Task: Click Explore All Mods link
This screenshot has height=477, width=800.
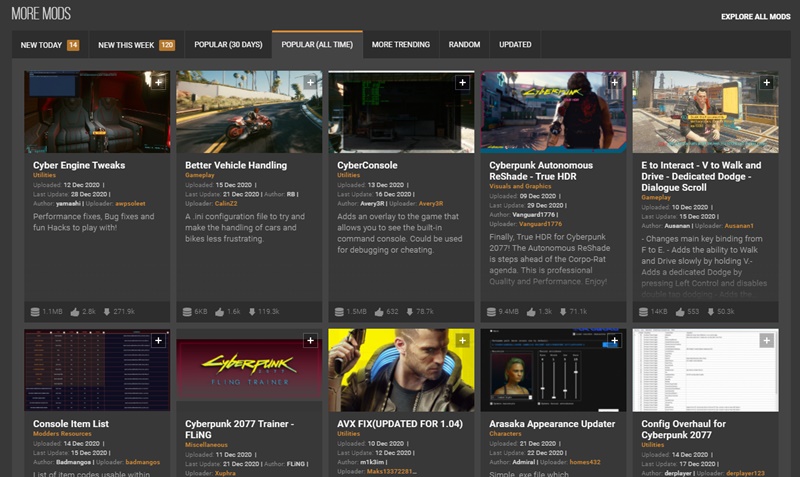Action: pos(756,17)
